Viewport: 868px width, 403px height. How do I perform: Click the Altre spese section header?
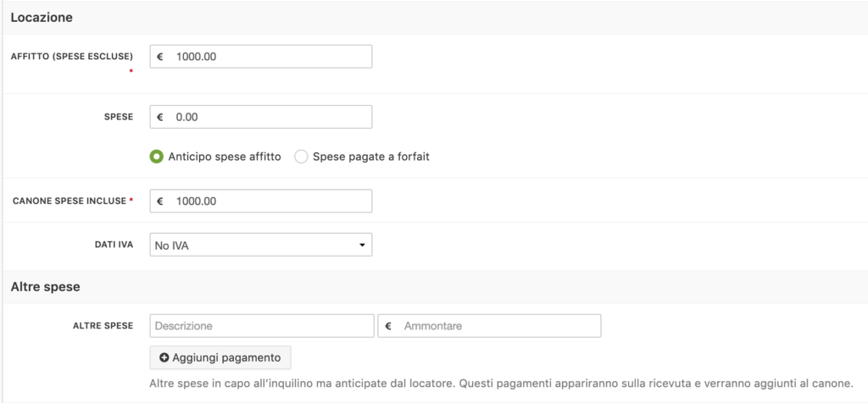[46, 287]
